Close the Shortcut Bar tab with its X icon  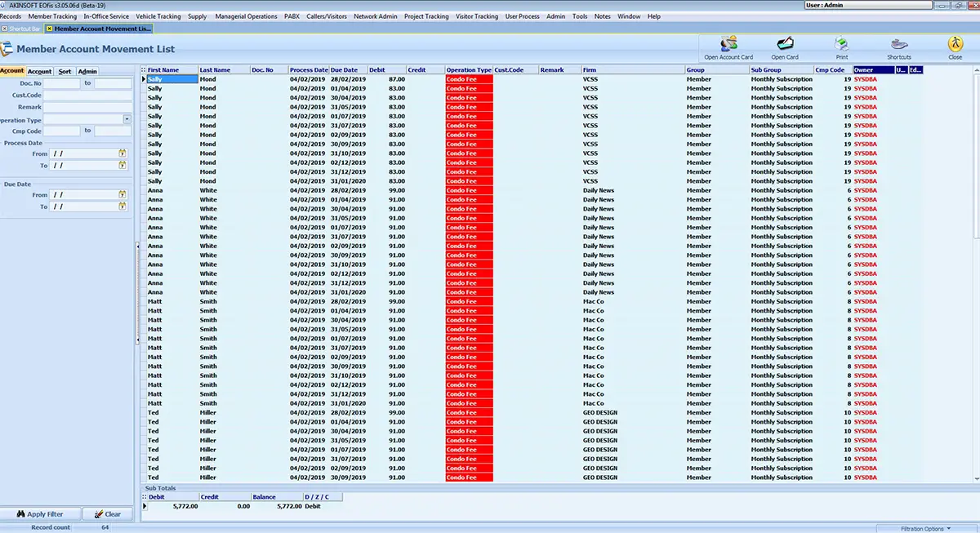(4, 29)
